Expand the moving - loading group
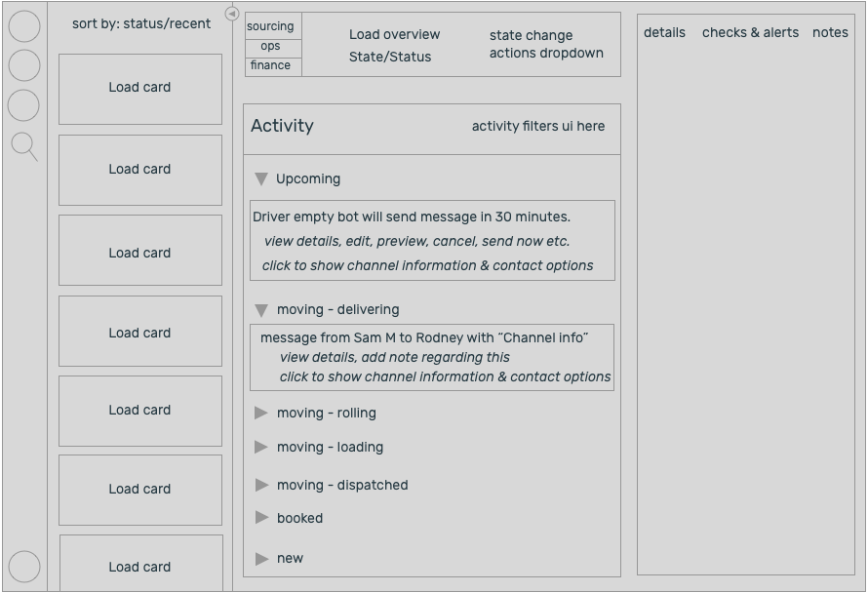The image size is (868, 593). [x=261, y=447]
